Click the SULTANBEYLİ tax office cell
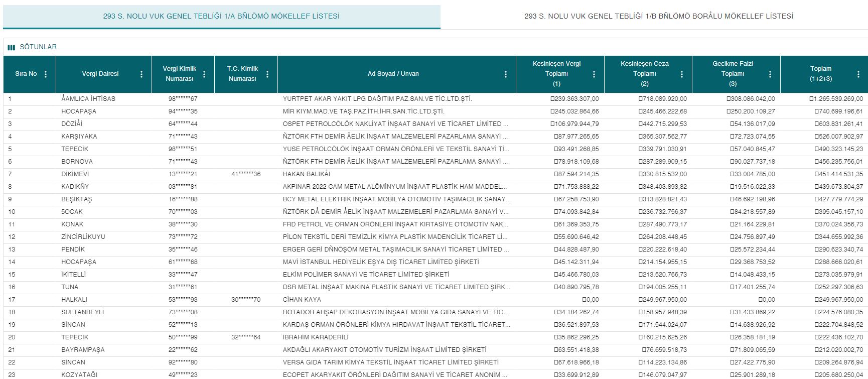 click(x=83, y=312)
